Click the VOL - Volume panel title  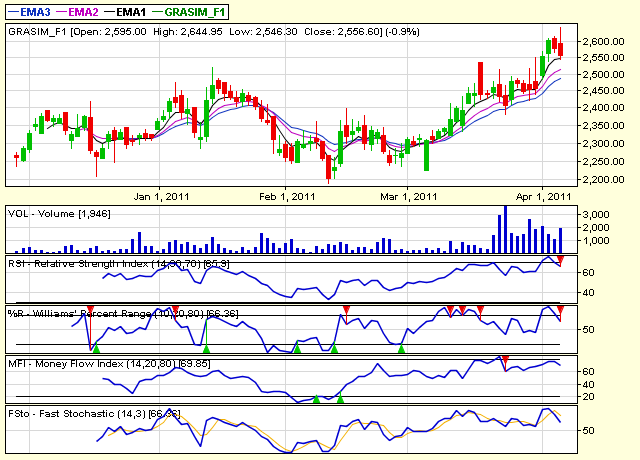click(59, 214)
